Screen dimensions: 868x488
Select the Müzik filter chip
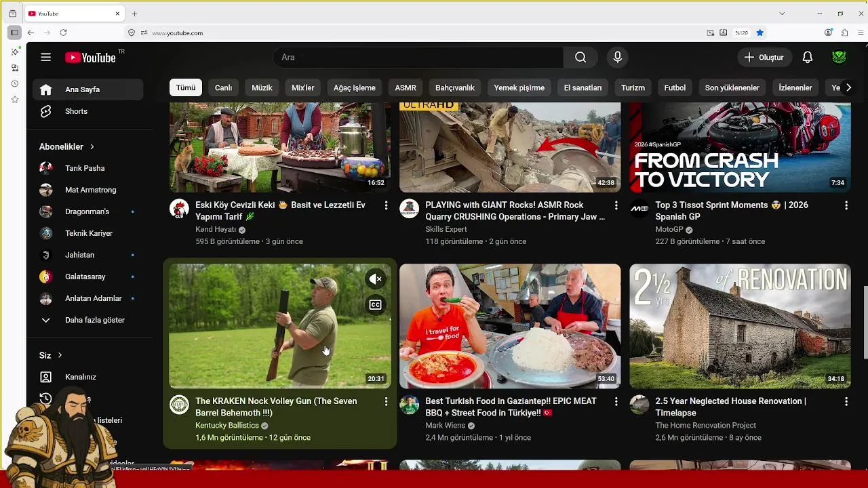(x=262, y=87)
